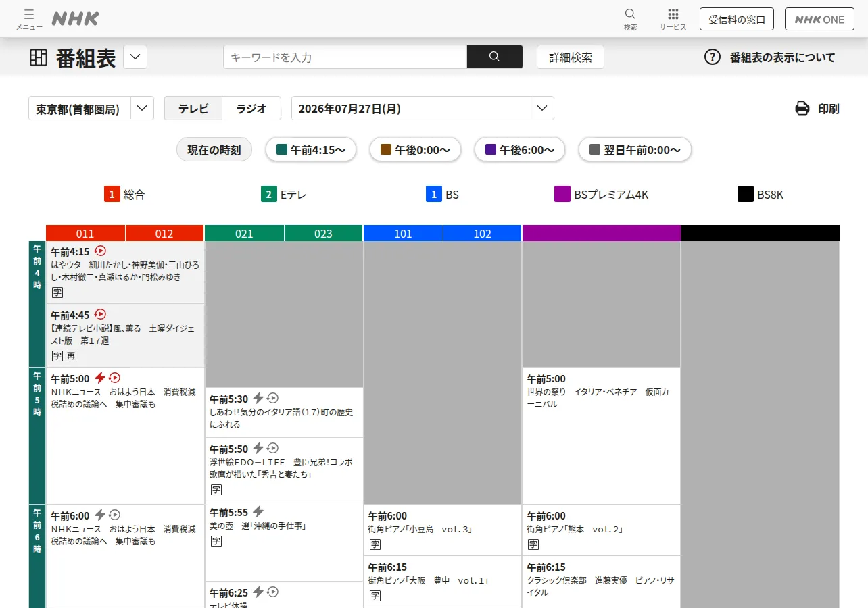
Task: Jump to 午後0:00〜 time block
Action: pyautogui.click(x=415, y=150)
